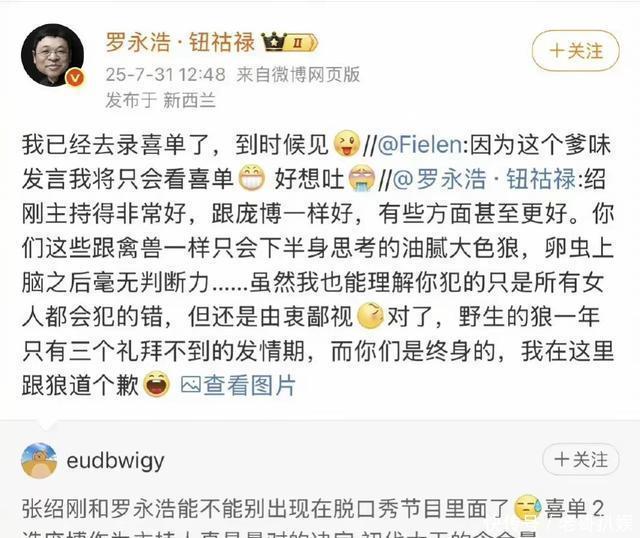Open eudbwigy's profile avatar
Image resolution: width=640 pixels, height=538 pixels.
point(39,460)
